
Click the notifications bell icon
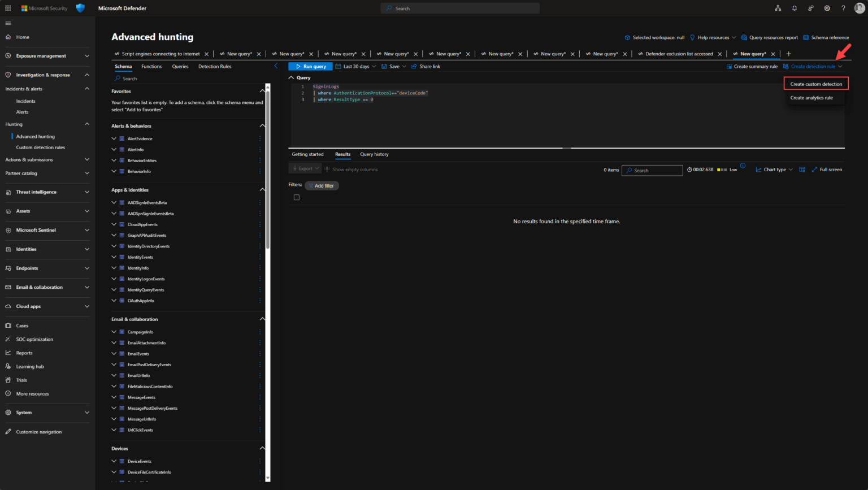pos(794,8)
